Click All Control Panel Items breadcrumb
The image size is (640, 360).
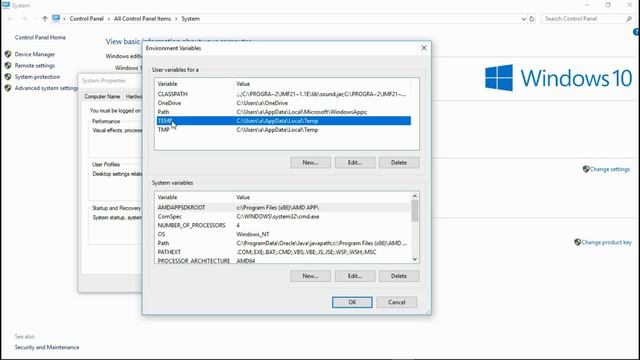pos(142,19)
